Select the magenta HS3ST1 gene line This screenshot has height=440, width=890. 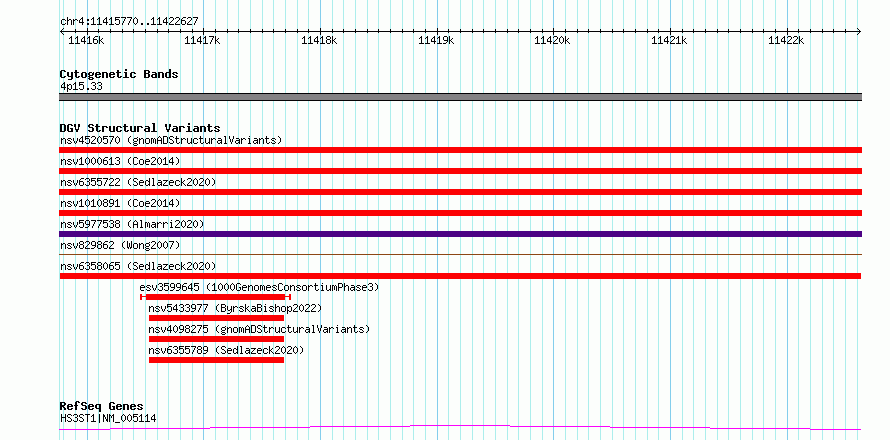[x=460, y=427]
